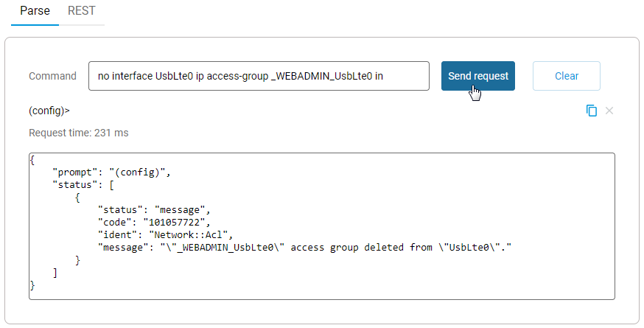This screenshot has width=644, height=328.
Task: Switch to the Parse tab
Action: [x=35, y=12]
